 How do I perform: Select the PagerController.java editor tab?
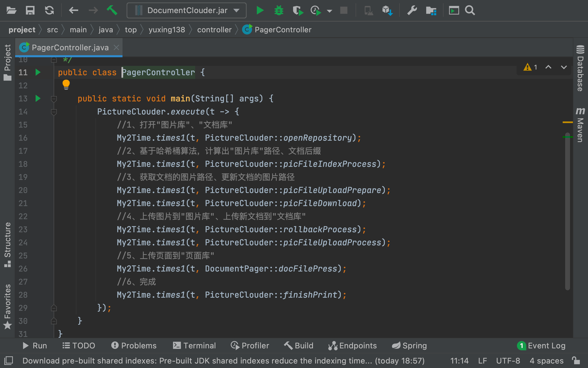(x=69, y=47)
